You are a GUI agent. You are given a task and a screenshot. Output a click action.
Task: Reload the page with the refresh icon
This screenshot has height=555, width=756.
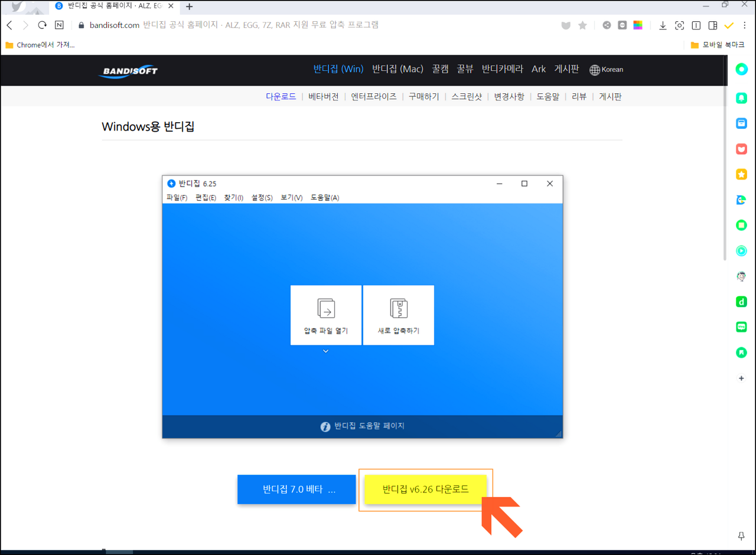pos(43,25)
